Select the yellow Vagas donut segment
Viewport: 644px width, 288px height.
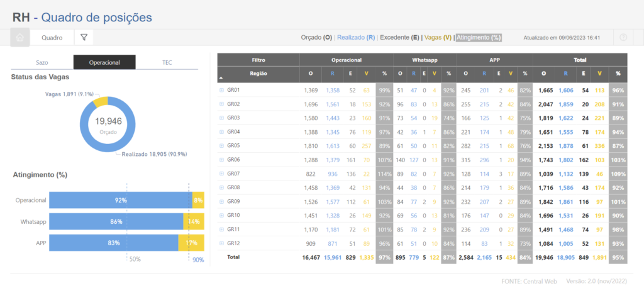tap(101, 101)
